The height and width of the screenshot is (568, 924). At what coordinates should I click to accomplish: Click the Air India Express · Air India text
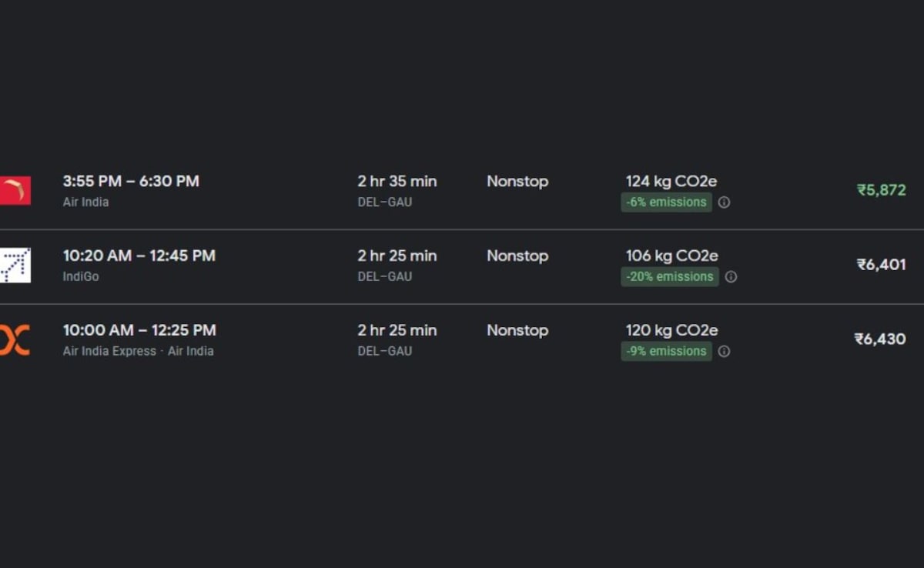click(138, 352)
